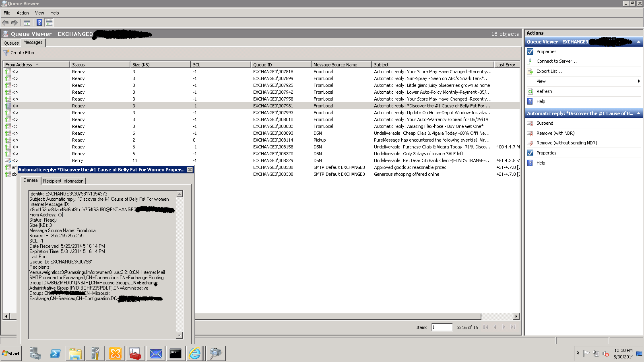Collapse the Queue Viewer actions section
The image size is (644, 362).
638,42
